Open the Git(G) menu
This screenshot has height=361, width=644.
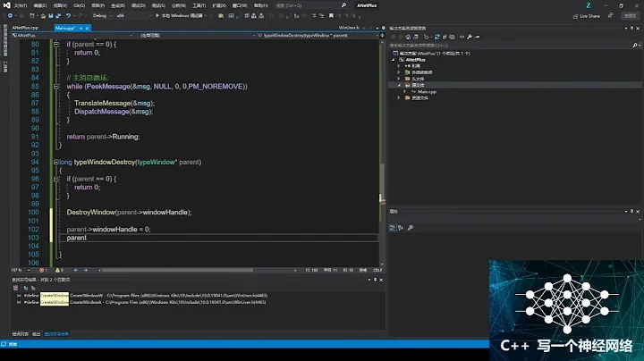point(79,5)
